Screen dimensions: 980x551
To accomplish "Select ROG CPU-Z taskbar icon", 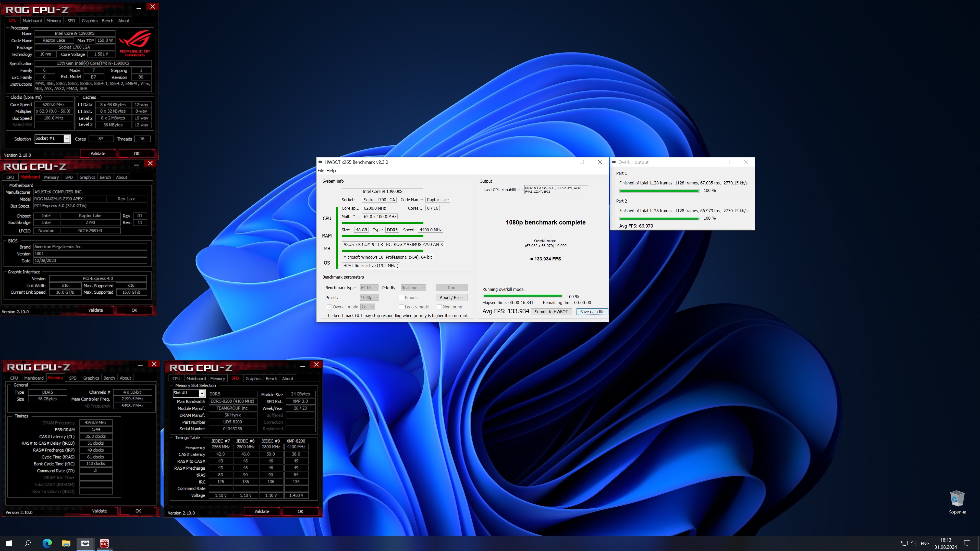I will [x=105, y=543].
